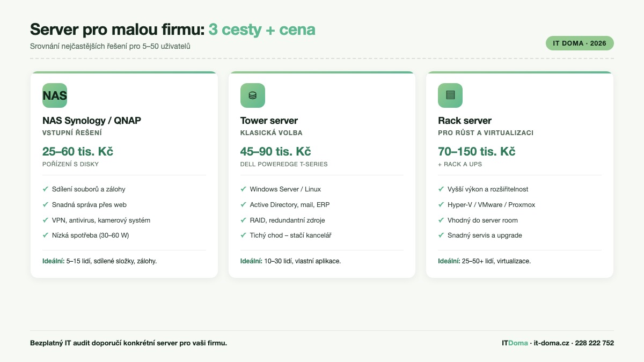644x362 pixels.
Task: Click the text Vhodný do server room
Action: click(482, 220)
